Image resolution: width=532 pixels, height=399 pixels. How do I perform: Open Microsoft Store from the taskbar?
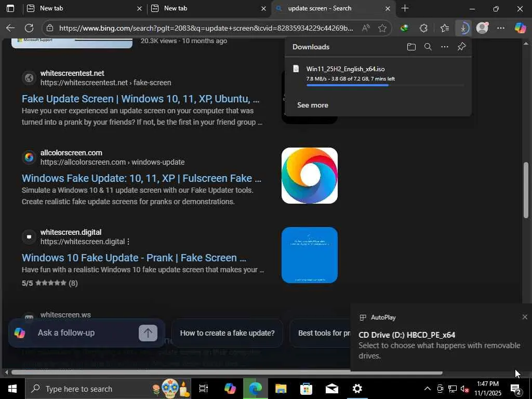(306, 389)
